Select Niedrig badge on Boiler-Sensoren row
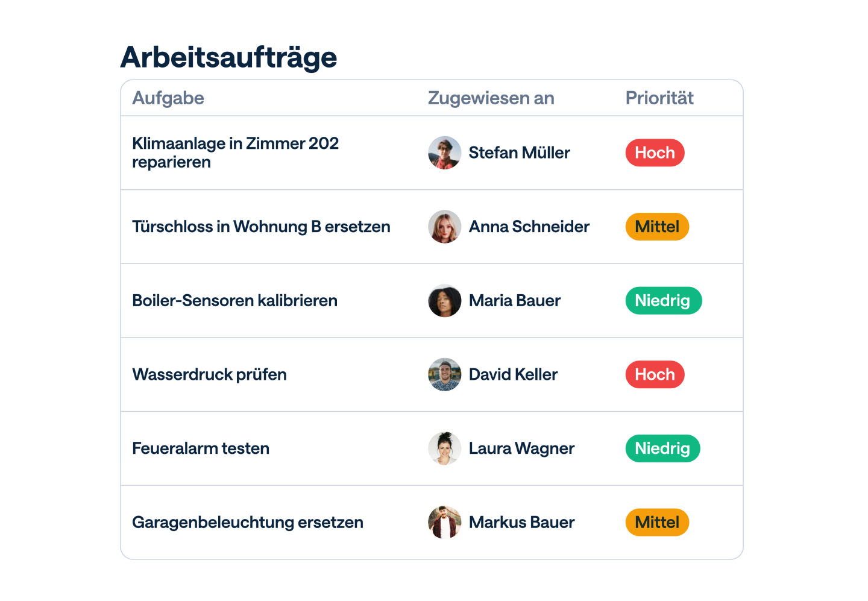Image resolution: width=868 pixels, height=601 pixels. point(663,301)
